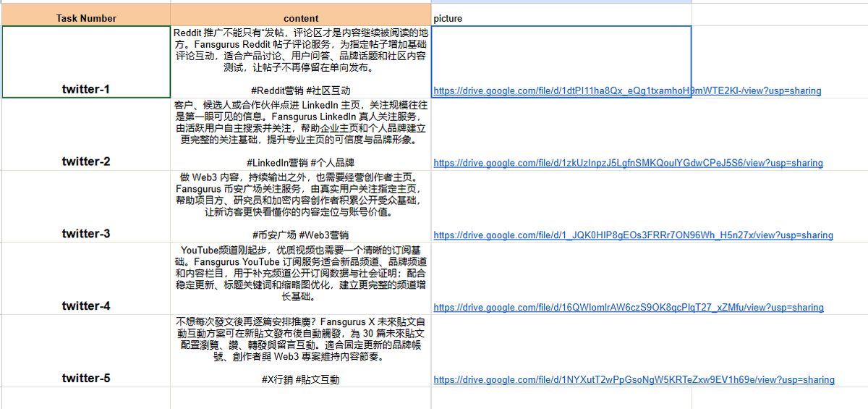Select the twitter-5 cell
Screen dimensions: 868x409
tap(86, 350)
